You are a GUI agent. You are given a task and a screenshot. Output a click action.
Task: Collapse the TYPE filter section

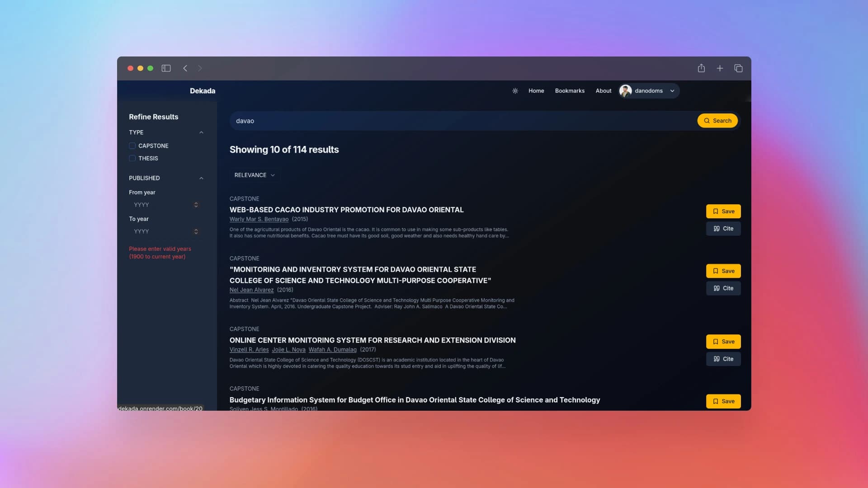click(201, 132)
